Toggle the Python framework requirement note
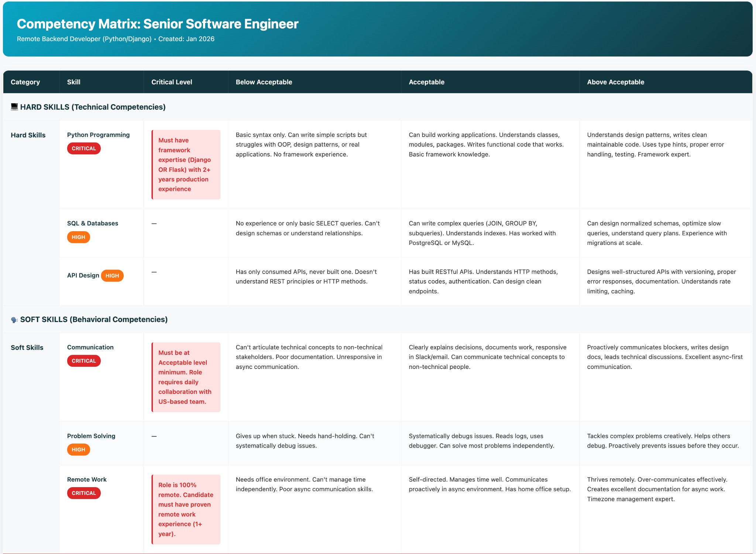This screenshot has height=554, width=756. (x=186, y=164)
